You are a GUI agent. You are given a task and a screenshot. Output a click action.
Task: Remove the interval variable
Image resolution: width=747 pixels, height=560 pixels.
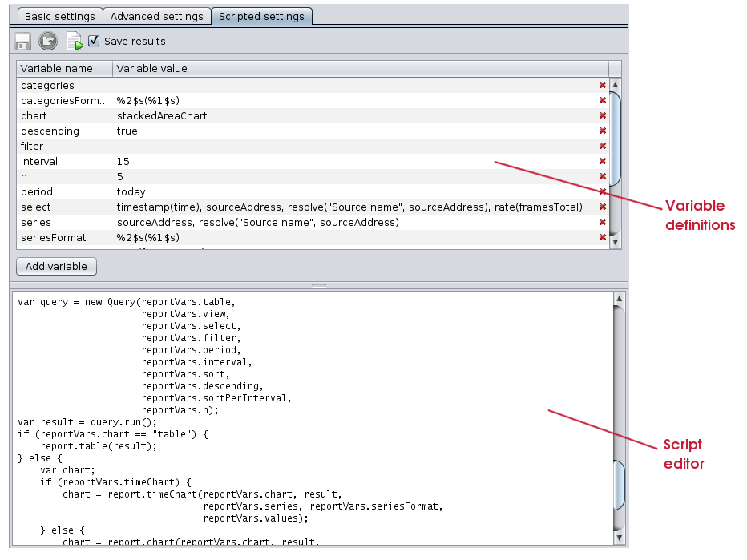pos(602,161)
